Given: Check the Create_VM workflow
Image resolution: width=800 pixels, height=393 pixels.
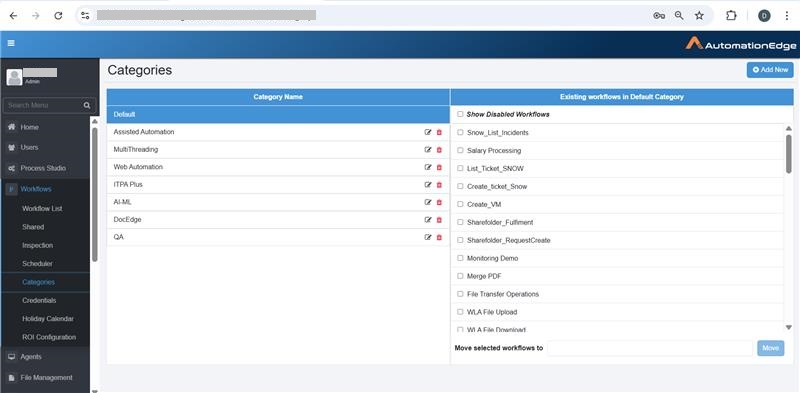Looking at the screenshot, I should click(460, 204).
